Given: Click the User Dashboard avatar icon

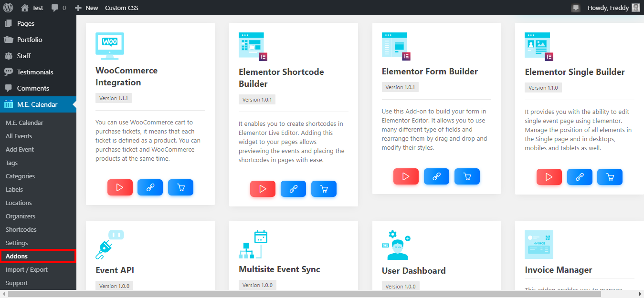Looking at the screenshot, I should click(x=396, y=245).
